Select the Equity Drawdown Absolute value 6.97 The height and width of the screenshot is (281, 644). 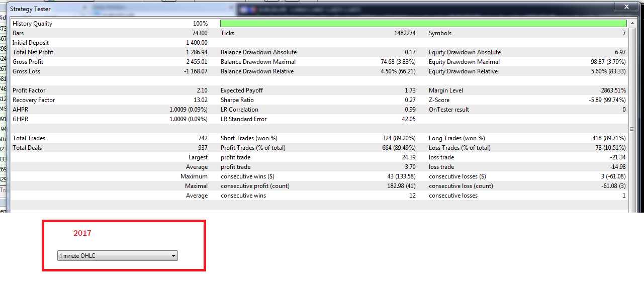pos(620,52)
